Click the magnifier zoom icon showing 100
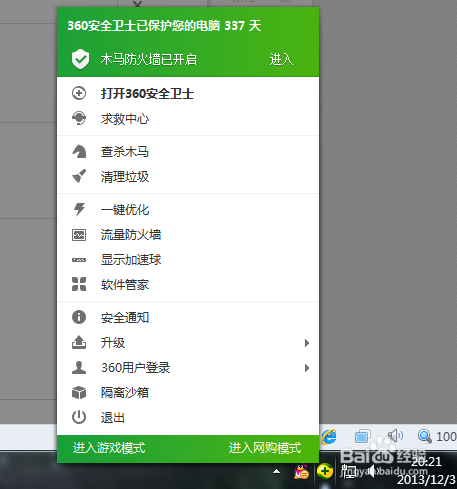Image resolution: width=457 pixels, height=489 pixels. tap(425, 436)
